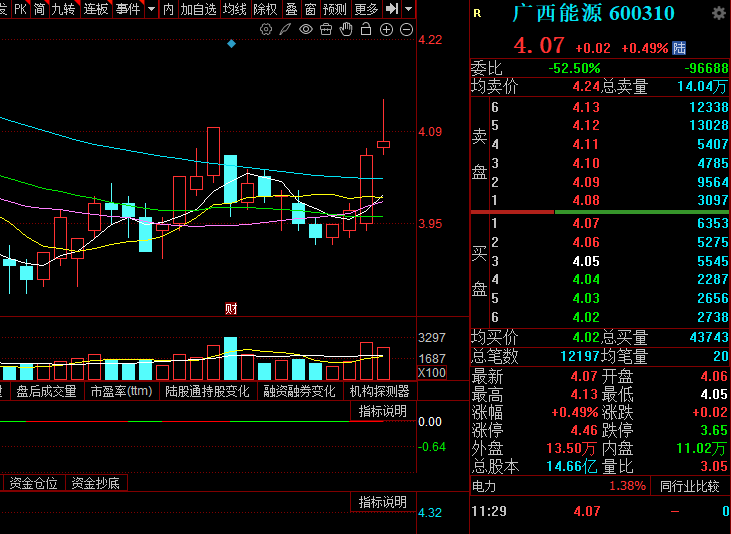Click the 内 toolbar button
Viewport: 731px width, 534px height.
(168, 8)
